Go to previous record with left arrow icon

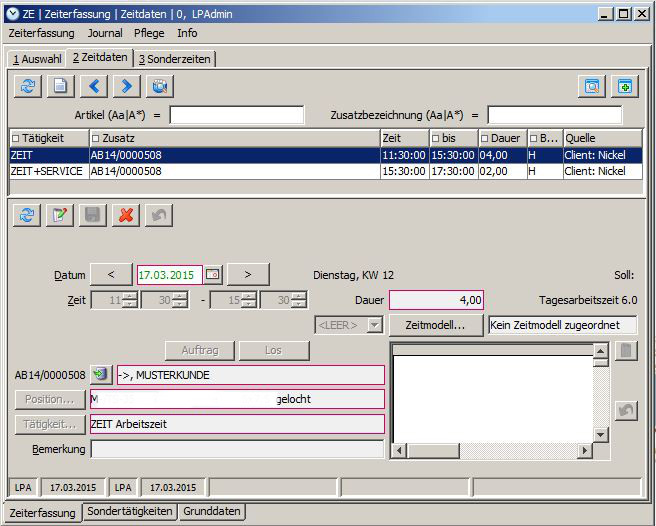(92, 86)
